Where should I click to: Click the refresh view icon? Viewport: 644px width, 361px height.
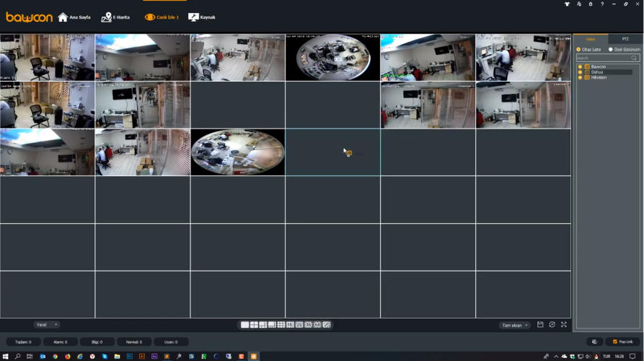click(552, 325)
